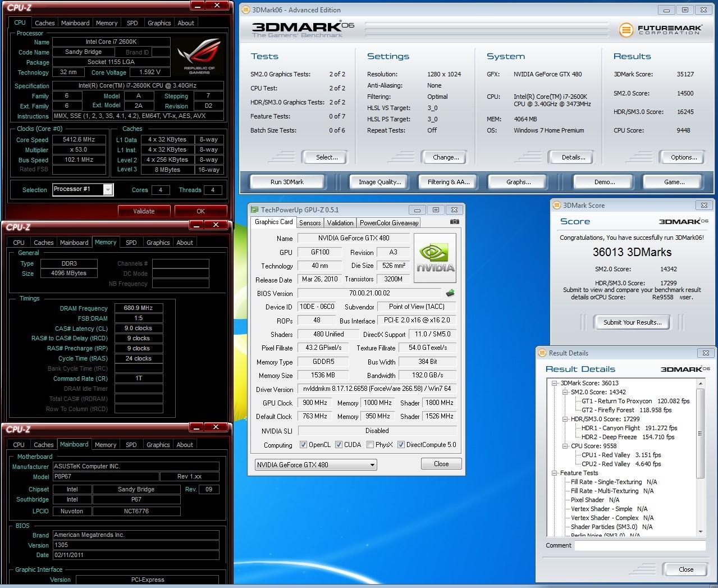Open Mainboard tab in top CPU-Z window
This screenshot has height=588, width=718.
(75, 23)
